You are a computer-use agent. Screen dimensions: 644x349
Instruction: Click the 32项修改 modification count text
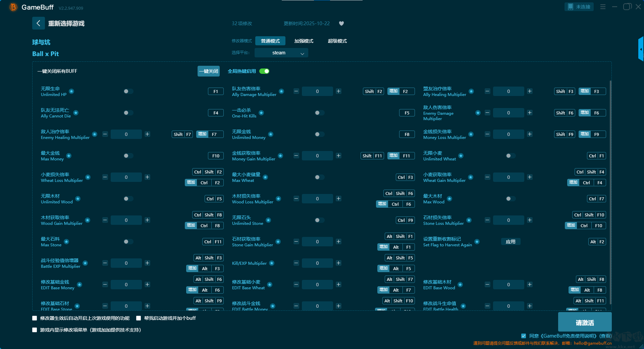click(x=242, y=23)
